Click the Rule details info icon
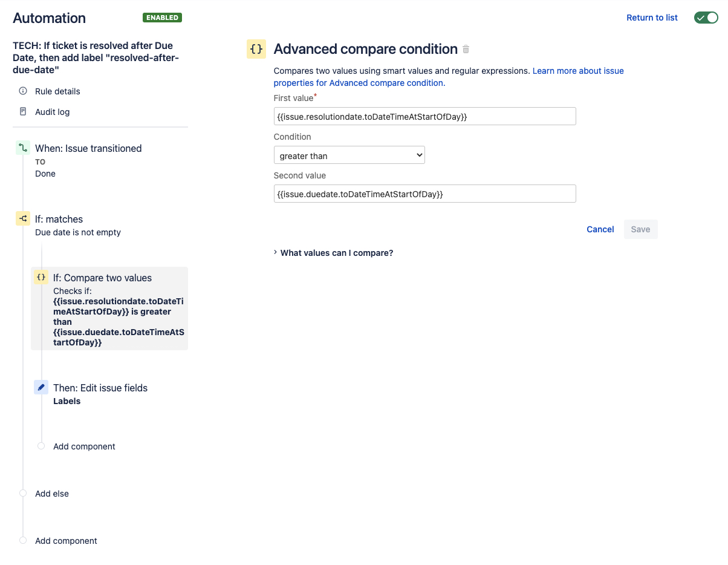728x565 pixels. [23, 91]
